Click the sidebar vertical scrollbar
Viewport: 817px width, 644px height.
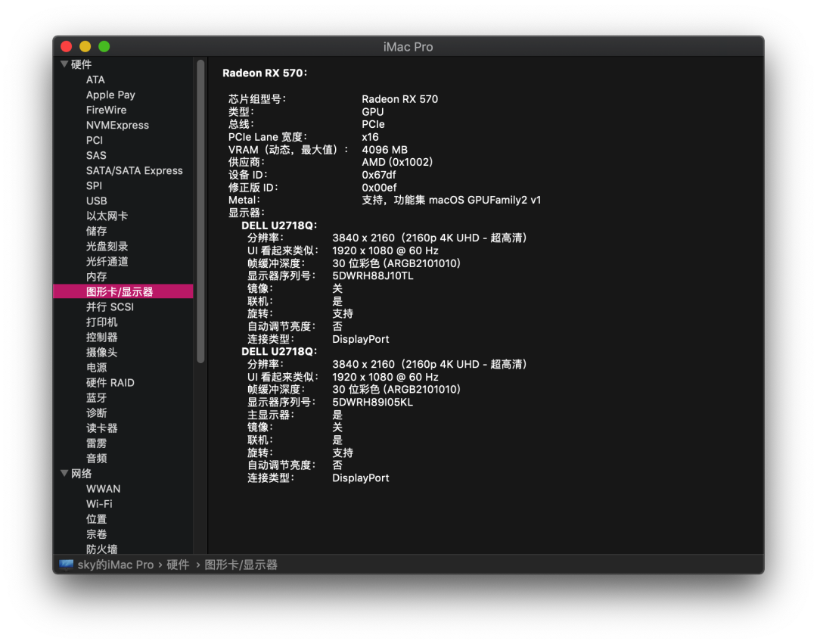click(200, 212)
